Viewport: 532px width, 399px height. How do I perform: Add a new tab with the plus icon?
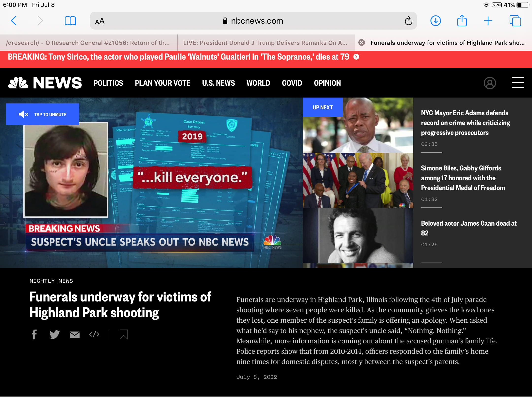(488, 21)
